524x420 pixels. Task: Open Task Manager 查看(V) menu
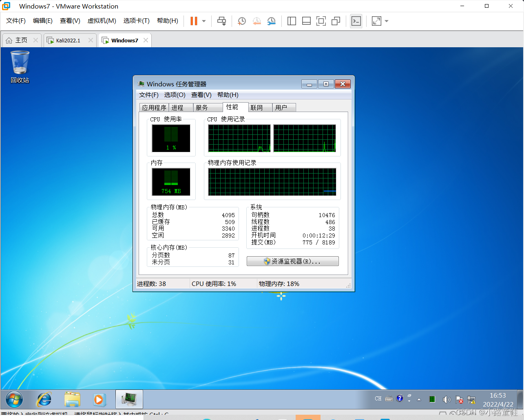click(201, 95)
